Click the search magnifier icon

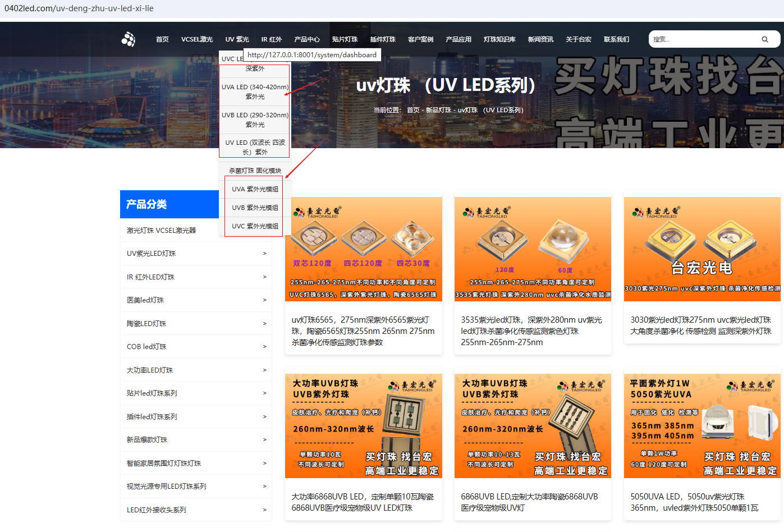[764, 39]
